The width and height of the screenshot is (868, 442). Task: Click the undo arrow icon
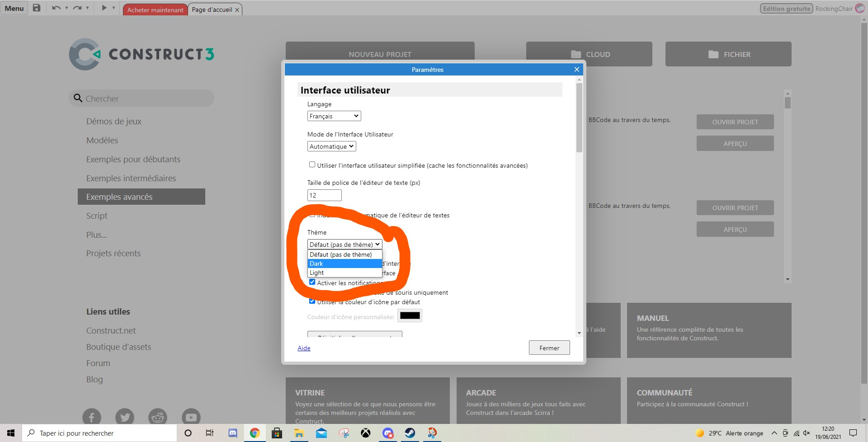tap(56, 8)
